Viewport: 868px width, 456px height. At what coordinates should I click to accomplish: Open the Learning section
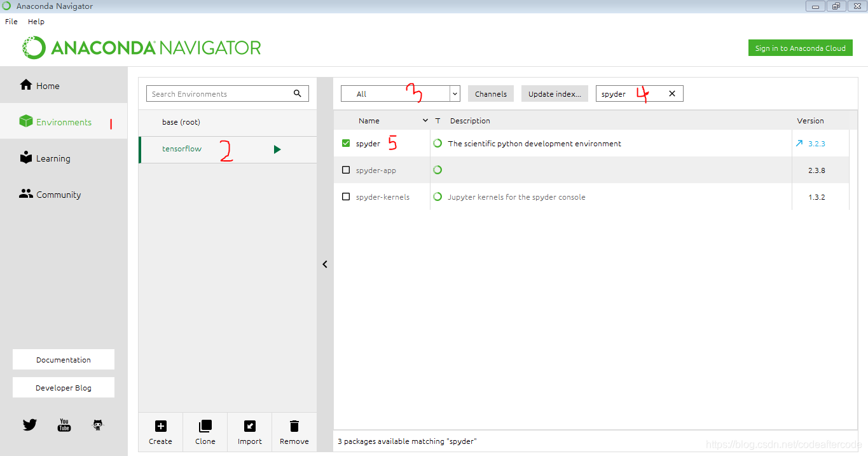[64, 158]
